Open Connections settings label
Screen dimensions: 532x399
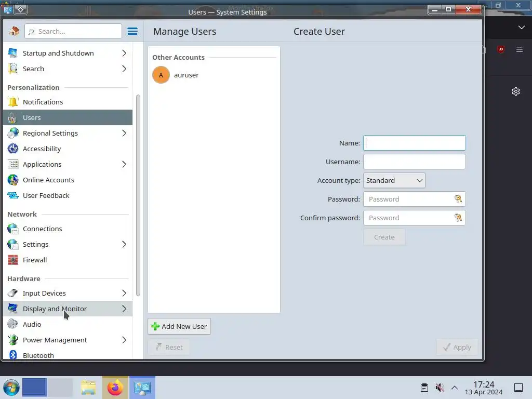43,229
